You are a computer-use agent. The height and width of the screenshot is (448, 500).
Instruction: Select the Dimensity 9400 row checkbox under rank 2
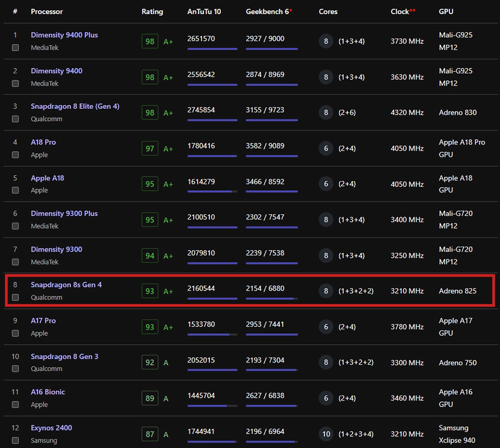click(x=15, y=83)
